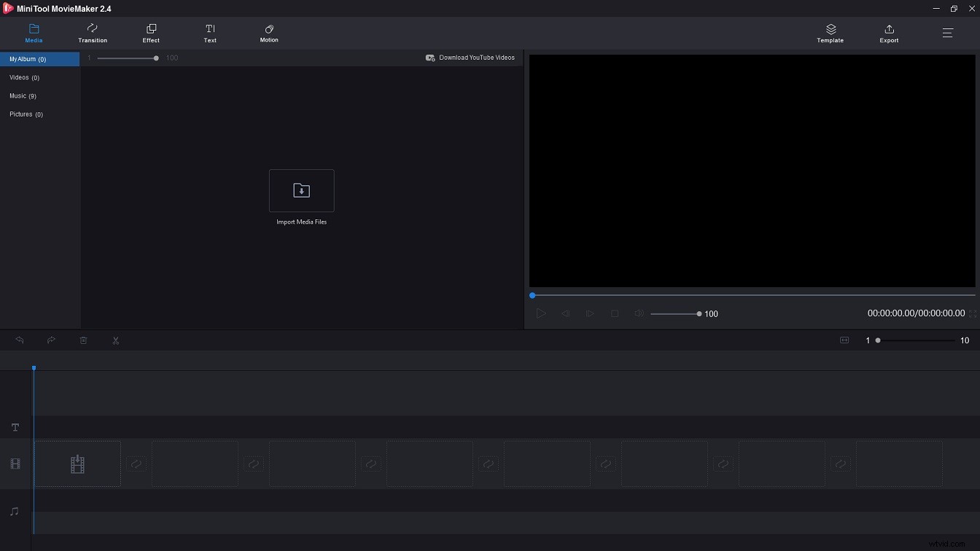Click the trash delete icon
Screen dimensions: 980x551
pos(84,340)
